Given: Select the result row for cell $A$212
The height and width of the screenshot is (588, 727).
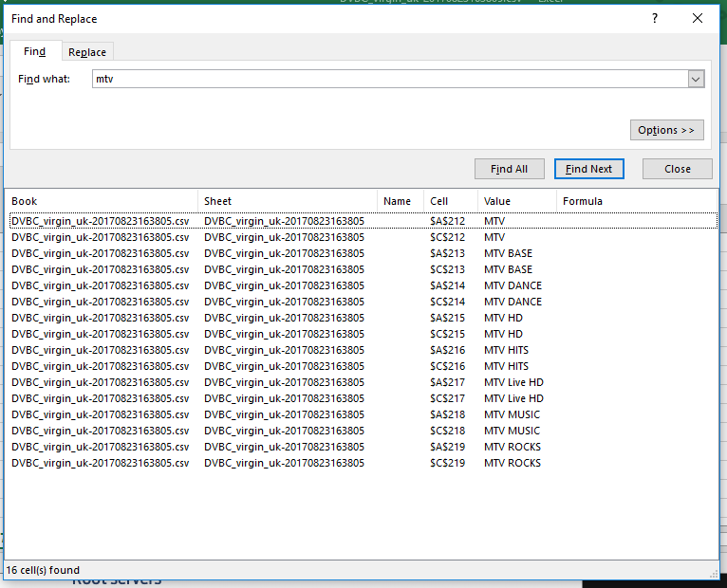Looking at the screenshot, I should pos(363,221).
